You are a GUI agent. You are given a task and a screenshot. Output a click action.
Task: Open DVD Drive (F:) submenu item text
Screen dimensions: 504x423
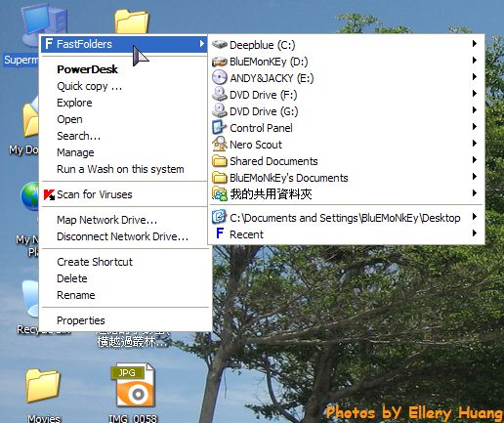[264, 95]
